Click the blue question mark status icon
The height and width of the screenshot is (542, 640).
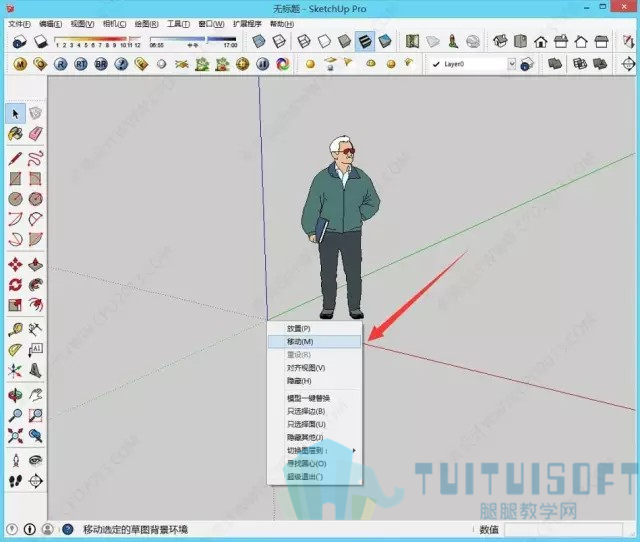click(68, 530)
